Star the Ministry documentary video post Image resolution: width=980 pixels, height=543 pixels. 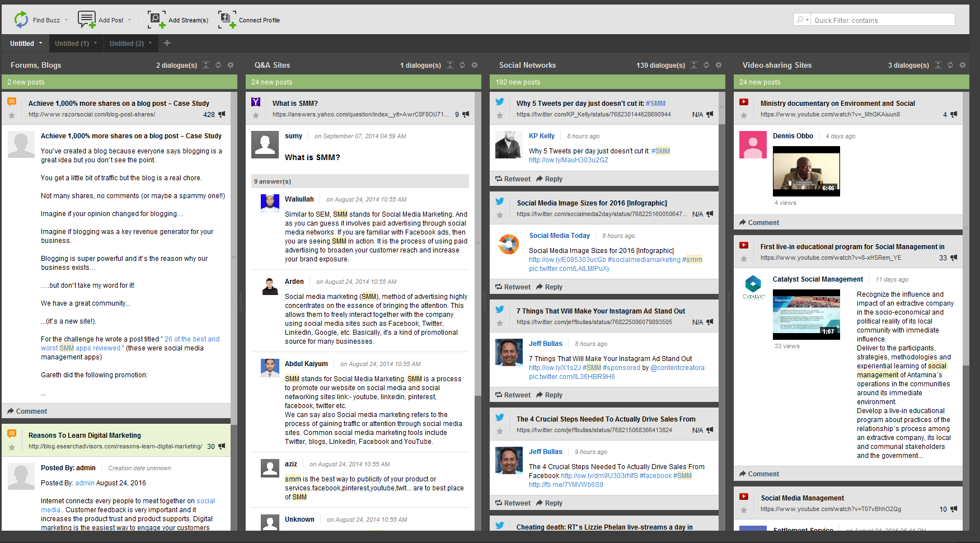744,115
